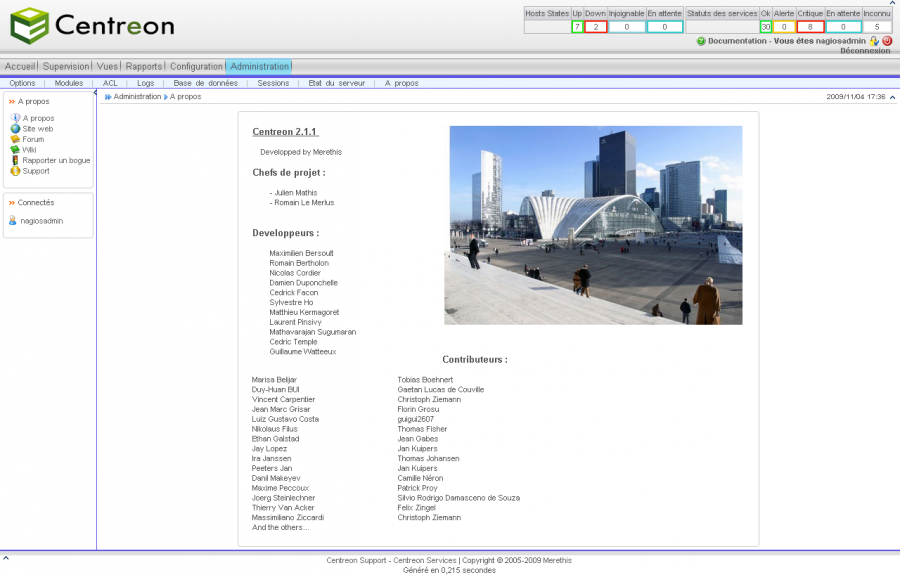The height and width of the screenshot is (575, 900).
Task: Click the globe icon for Site web
Action: click(15, 129)
